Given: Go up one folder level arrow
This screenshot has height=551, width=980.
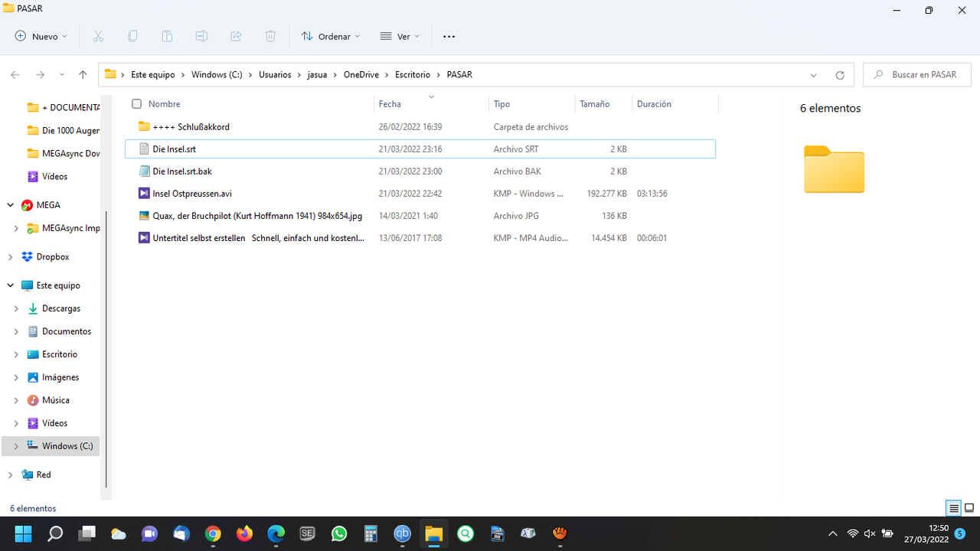Looking at the screenshot, I should point(83,75).
